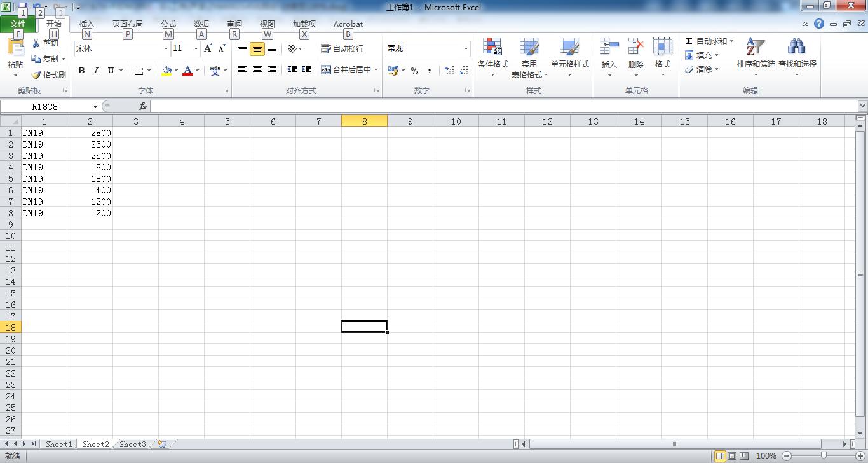Toggle bold formatting
Screen dimensions: 868x463
81,71
